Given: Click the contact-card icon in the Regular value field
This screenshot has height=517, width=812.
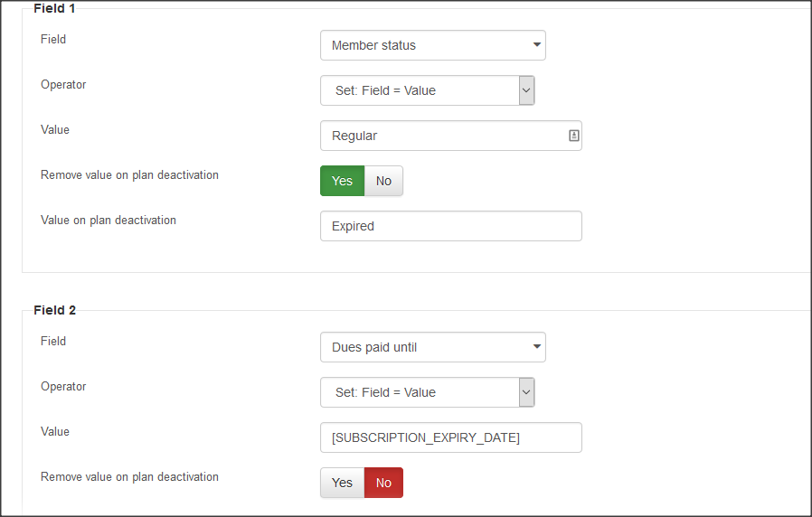Looking at the screenshot, I should [x=574, y=136].
